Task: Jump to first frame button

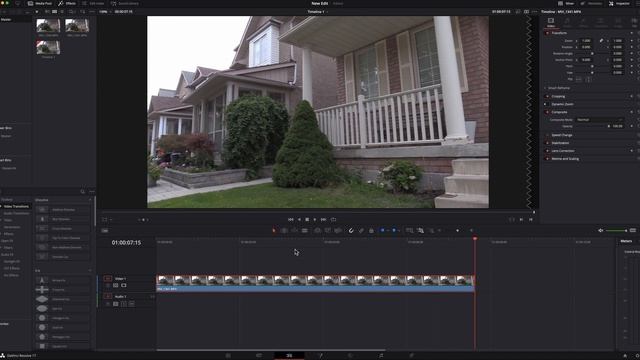Action: click(x=291, y=220)
